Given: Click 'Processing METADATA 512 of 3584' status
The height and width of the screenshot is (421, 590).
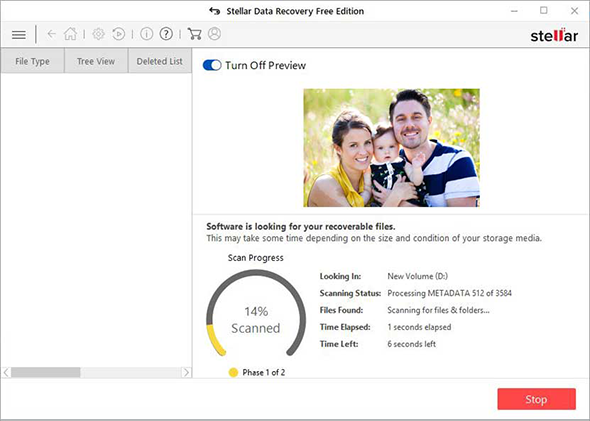Looking at the screenshot, I should (450, 293).
